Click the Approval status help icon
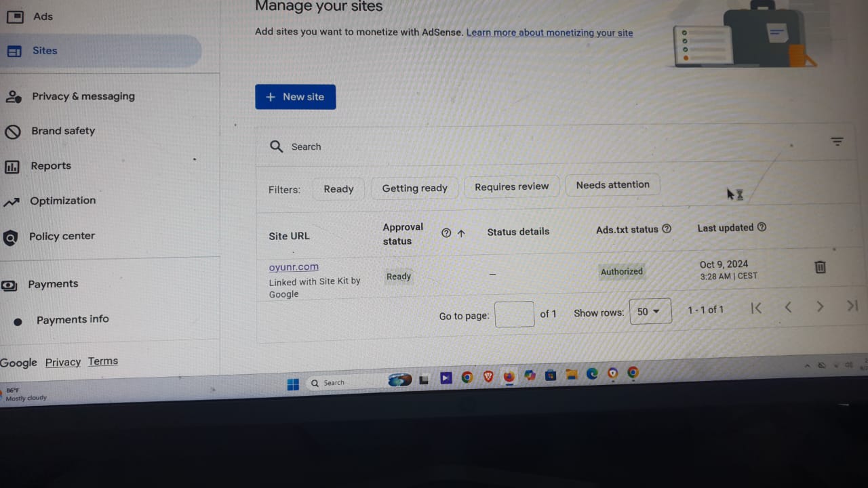The image size is (868, 488). pos(446,233)
